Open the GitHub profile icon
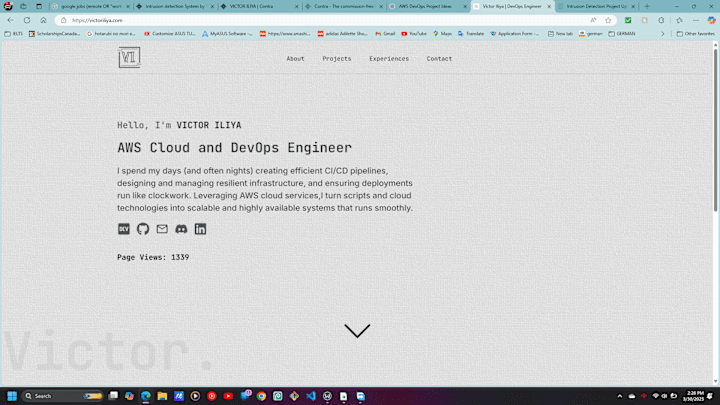 tap(143, 229)
